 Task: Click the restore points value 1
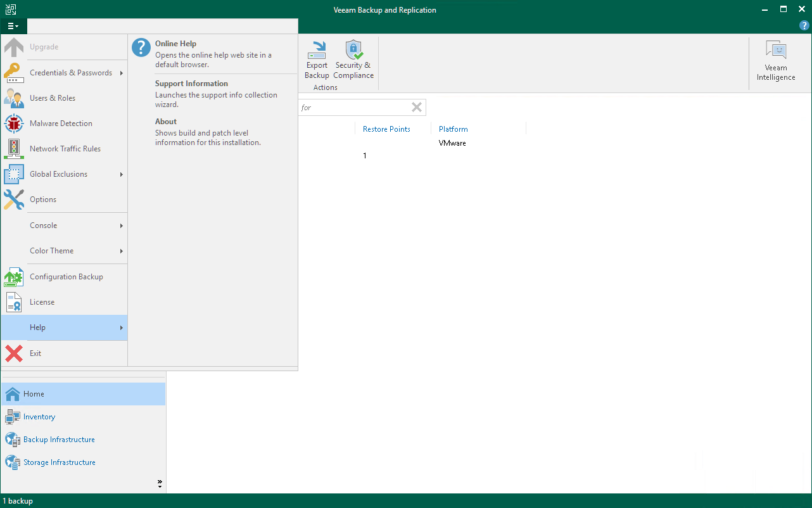point(365,156)
